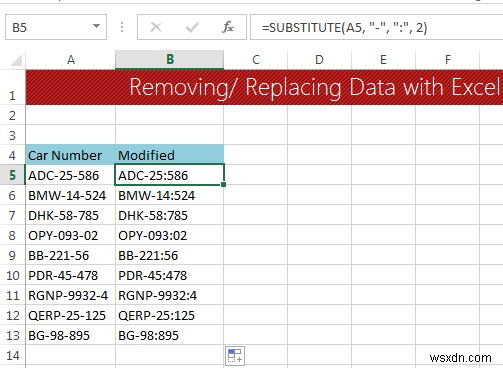Select cell containing PDR-45-478
This screenshot has width=503, height=368.
click(x=71, y=275)
